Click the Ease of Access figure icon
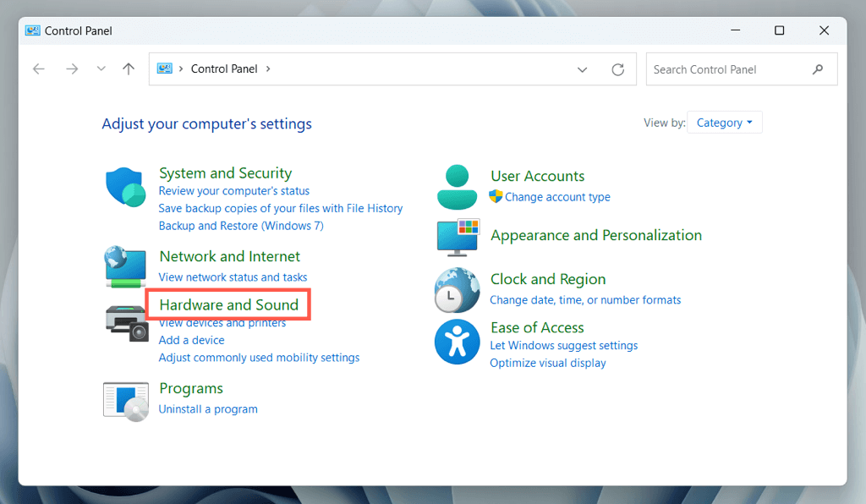Image resolution: width=866 pixels, height=504 pixels. 457,342
